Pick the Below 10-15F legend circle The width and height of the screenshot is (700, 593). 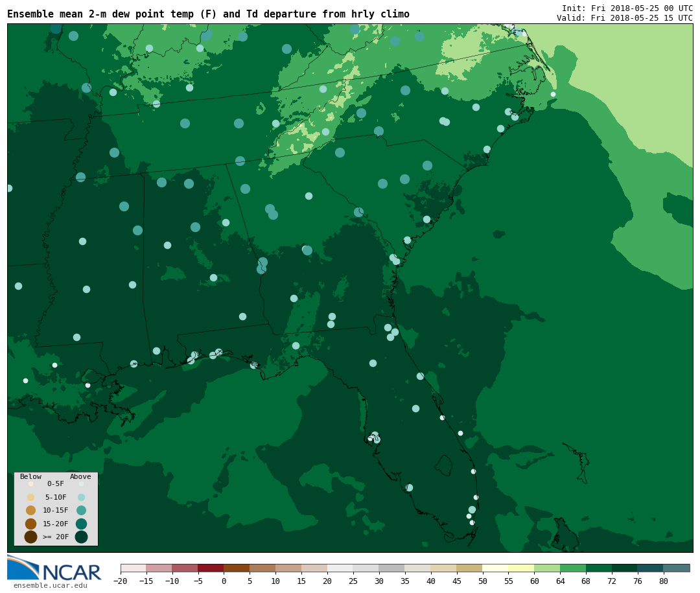click(x=31, y=511)
